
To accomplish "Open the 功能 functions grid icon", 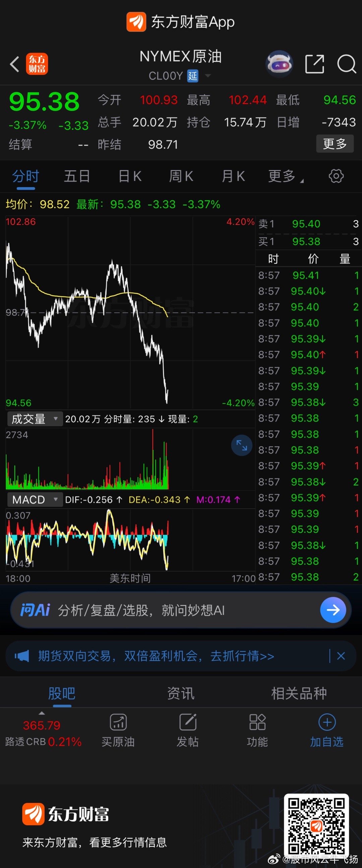I will [x=257, y=722].
